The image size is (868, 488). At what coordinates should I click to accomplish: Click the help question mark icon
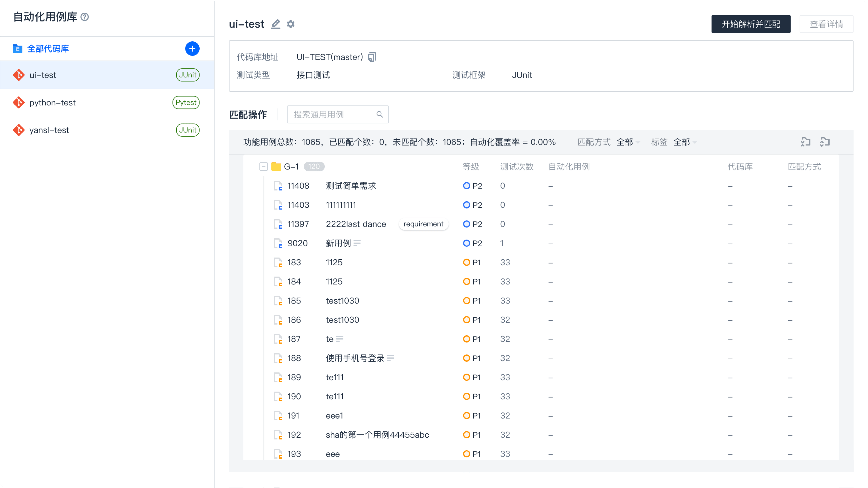(85, 17)
